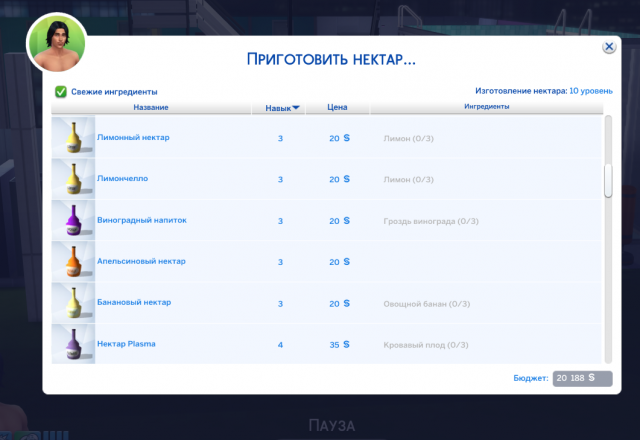Click the Бюджет value field 20 188
The height and width of the screenshot is (440, 640).
[582, 378]
